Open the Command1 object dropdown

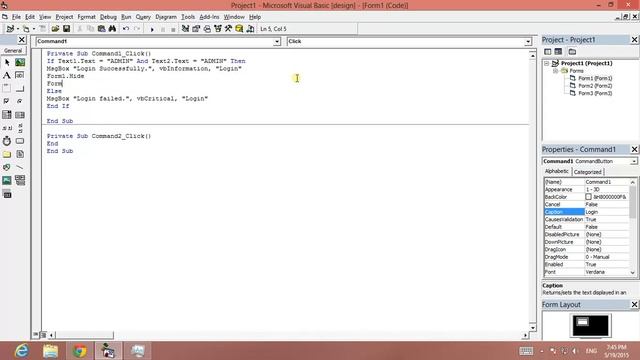[277, 42]
